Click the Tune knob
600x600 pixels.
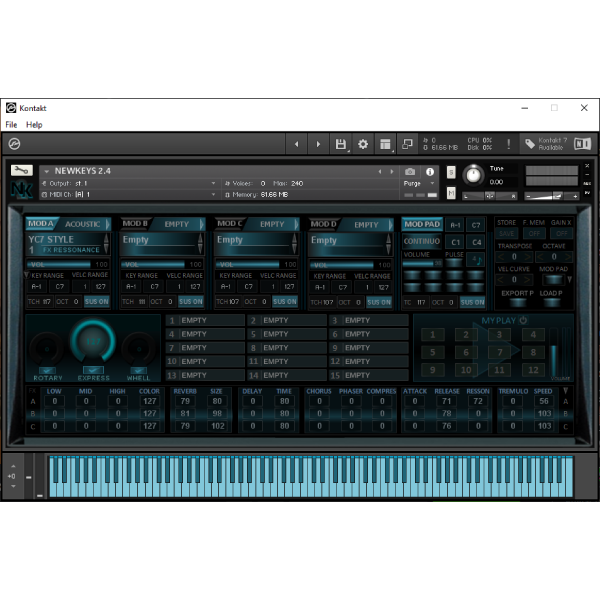(x=473, y=175)
